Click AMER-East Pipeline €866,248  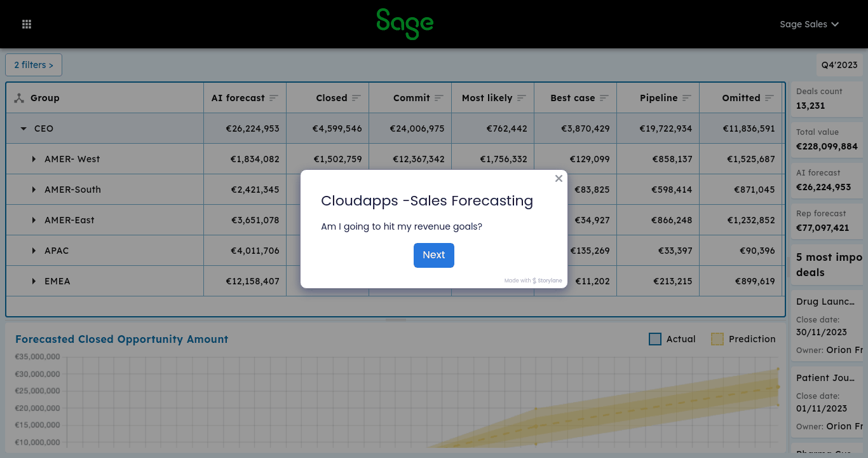pyautogui.click(x=658, y=220)
